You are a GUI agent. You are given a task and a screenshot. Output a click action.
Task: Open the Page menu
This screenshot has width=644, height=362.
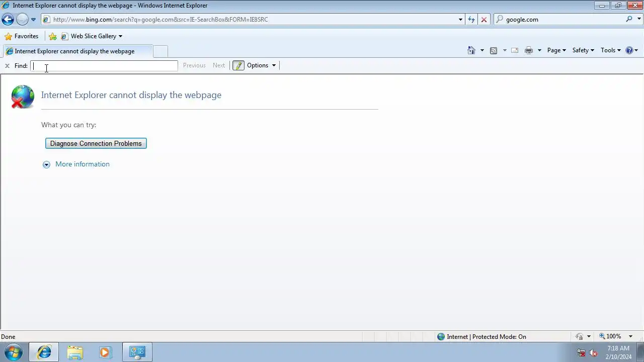point(556,50)
